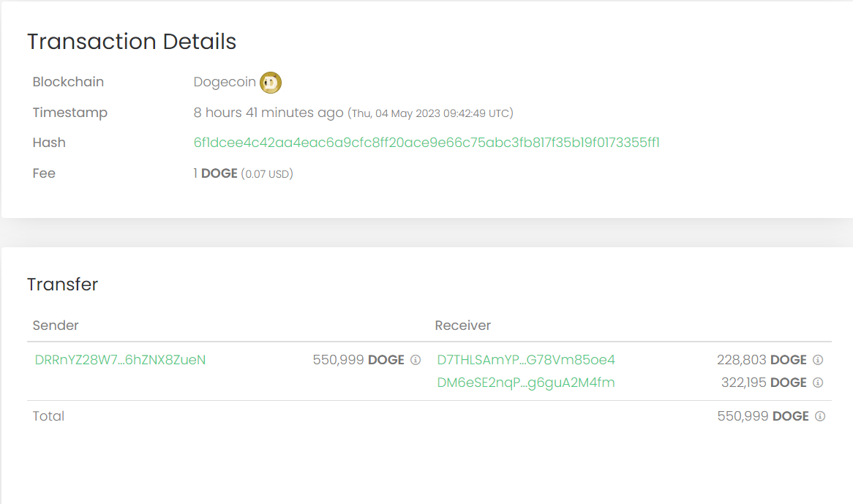The height and width of the screenshot is (504, 853).
Task: Click the Total row link
Action: pyautogui.click(x=48, y=415)
